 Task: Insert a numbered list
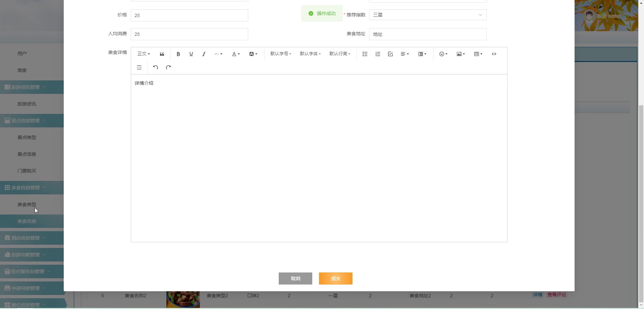pos(378,54)
